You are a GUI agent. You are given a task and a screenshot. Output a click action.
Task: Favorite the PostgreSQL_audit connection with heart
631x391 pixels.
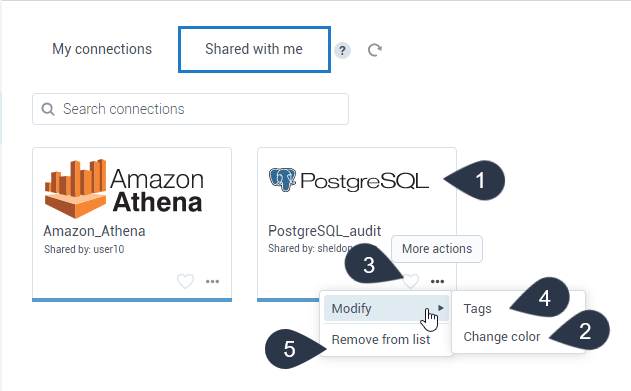(411, 281)
